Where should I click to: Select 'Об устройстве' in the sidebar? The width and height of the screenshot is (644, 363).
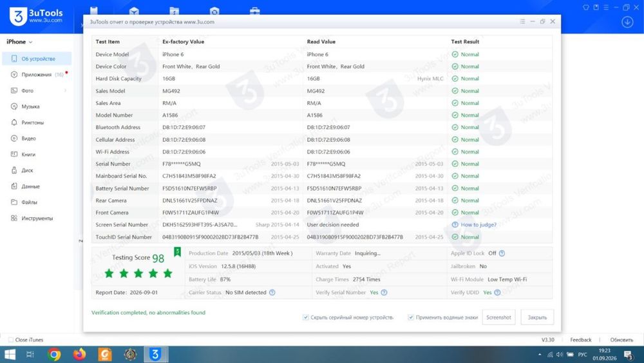pos(37,59)
